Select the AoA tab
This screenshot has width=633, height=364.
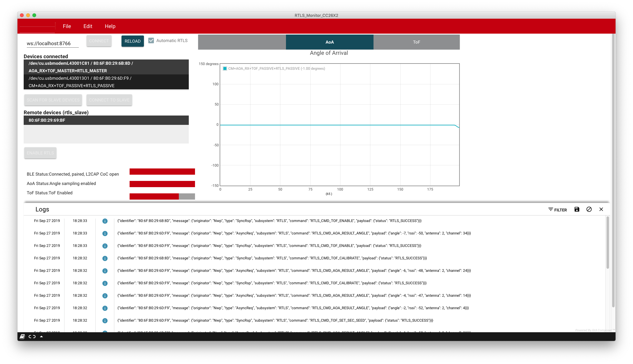330,42
